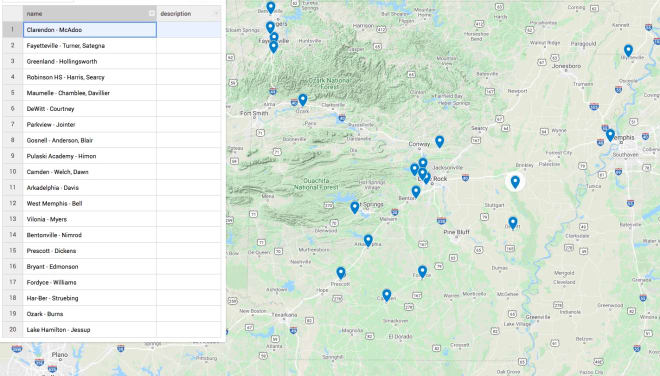
Task: Open the name column dropdown arrow
Action: (x=152, y=13)
